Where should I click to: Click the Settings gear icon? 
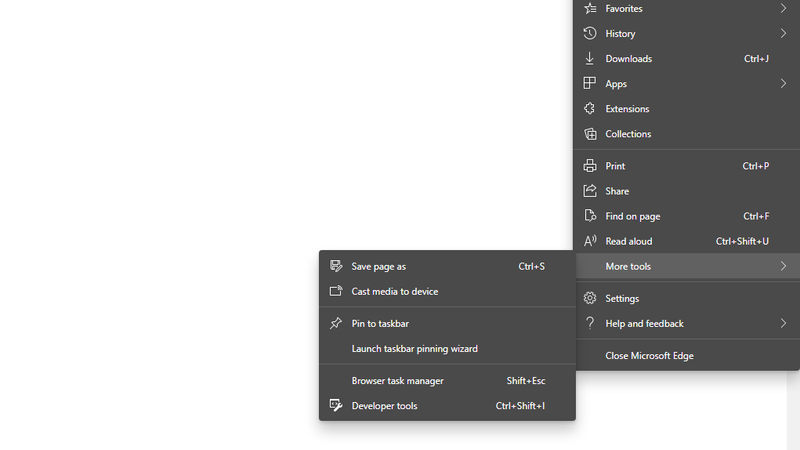point(590,298)
